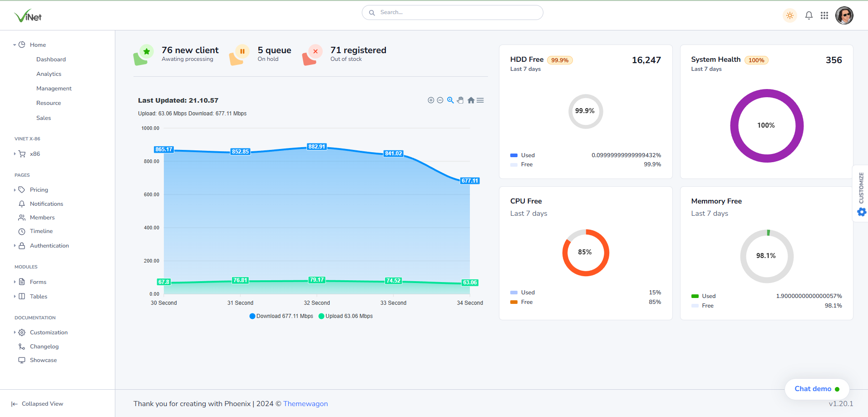
Task: Open the Dashboard menu item
Action: 51,60
